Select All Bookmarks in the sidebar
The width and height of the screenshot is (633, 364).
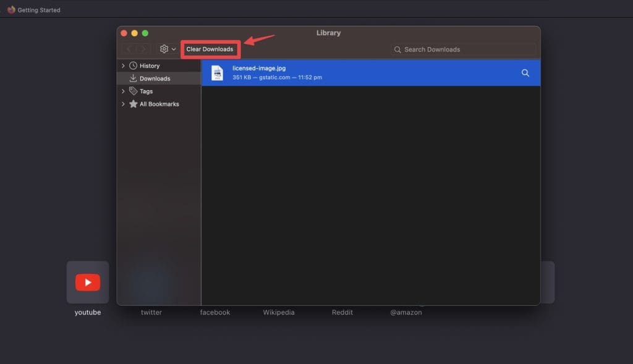159,104
